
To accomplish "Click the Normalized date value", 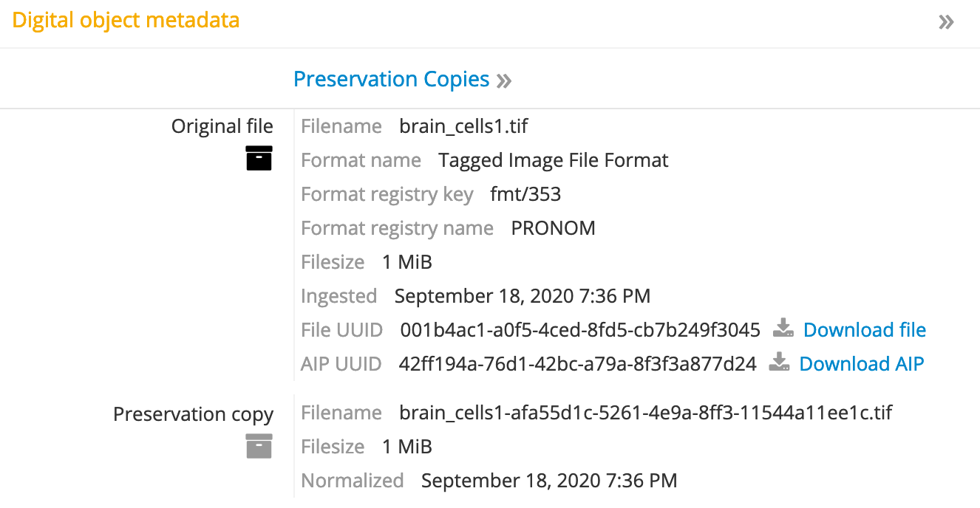I will [x=548, y=481].
